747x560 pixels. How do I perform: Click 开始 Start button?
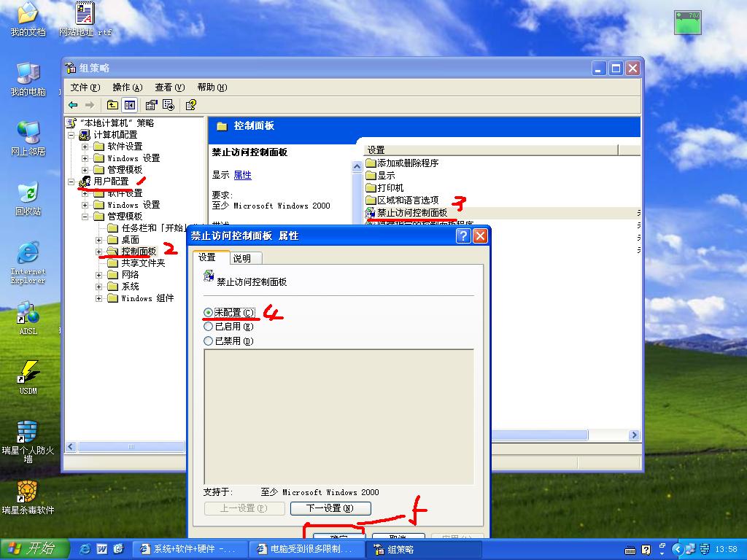pos(35,549)
